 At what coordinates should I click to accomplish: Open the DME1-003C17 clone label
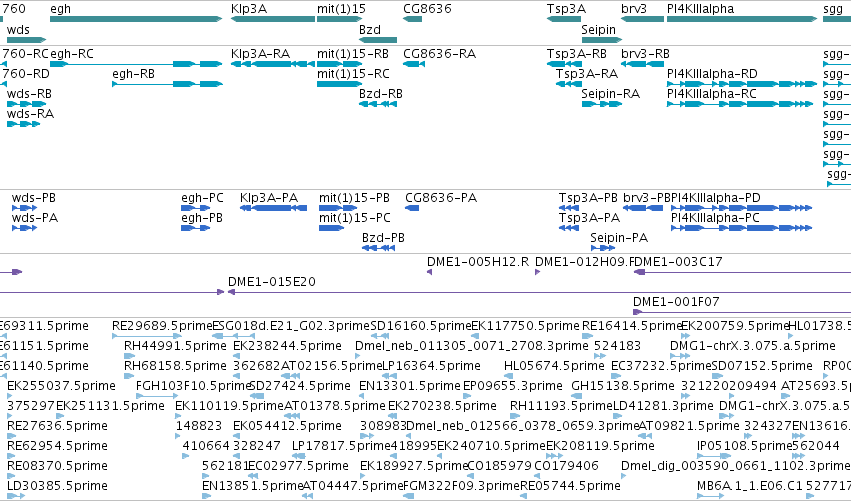[678, 262]
